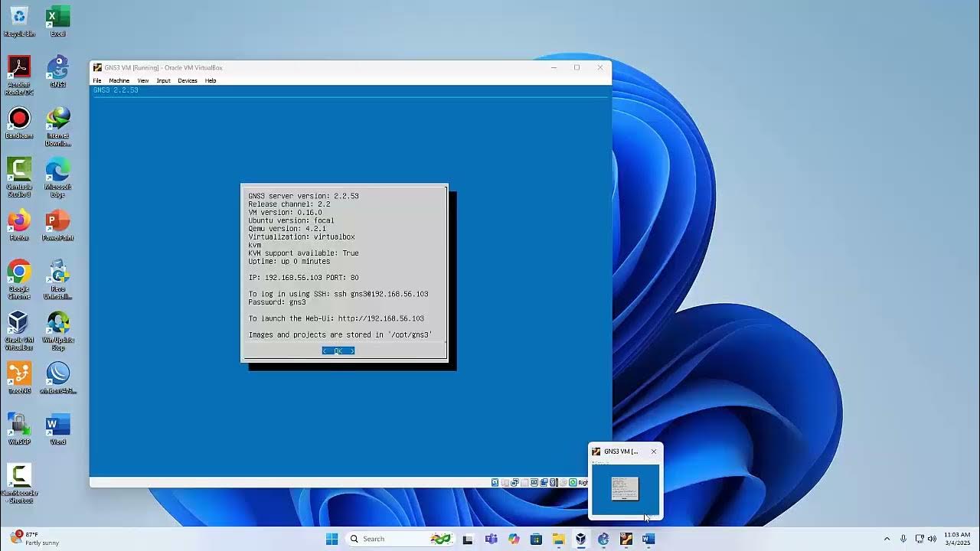The width and height of the screenshot is (980, 551).
Task: Open the File menu in VirtualBox window
Action: pyautogui.click(x=97, y=80)
